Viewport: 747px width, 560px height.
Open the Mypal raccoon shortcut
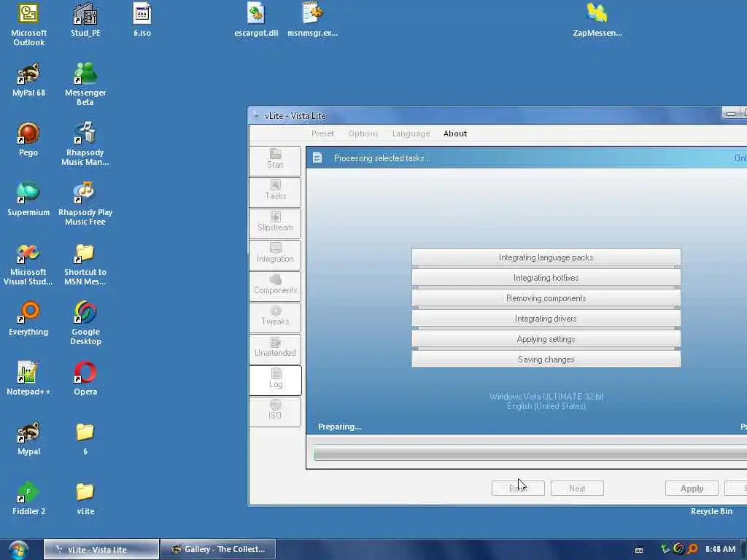pos(28,438)
